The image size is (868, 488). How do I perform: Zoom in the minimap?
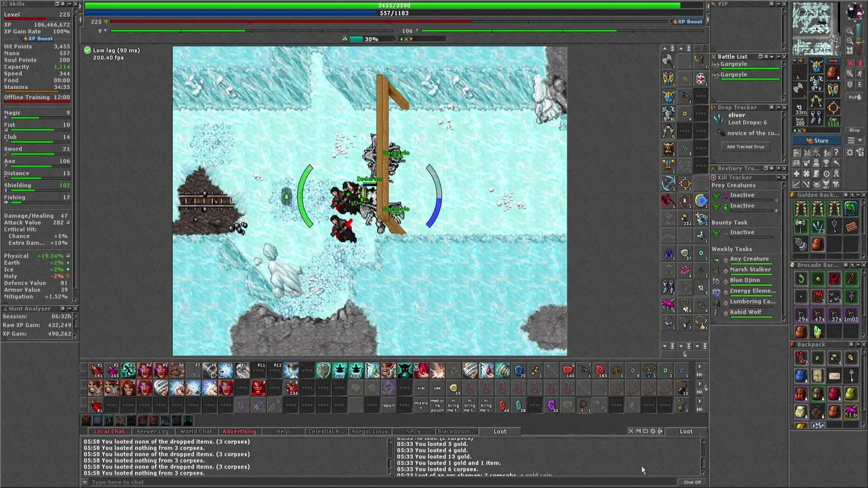pyautogui.click(x=850, y=41)
